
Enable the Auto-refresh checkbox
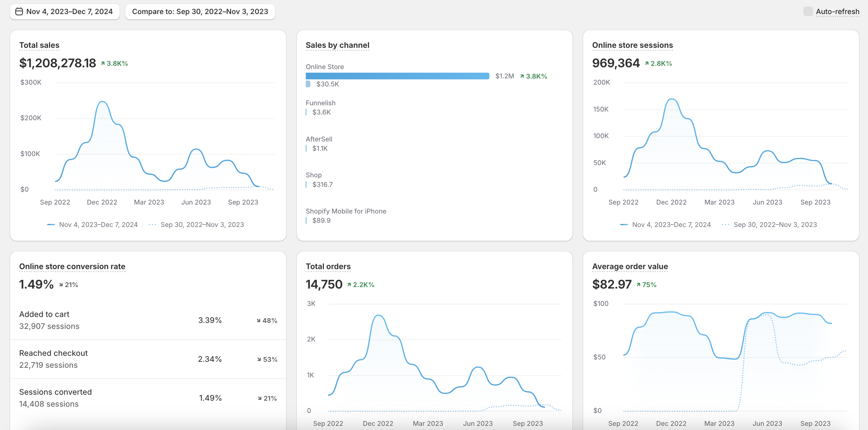[x=808, y=11]
